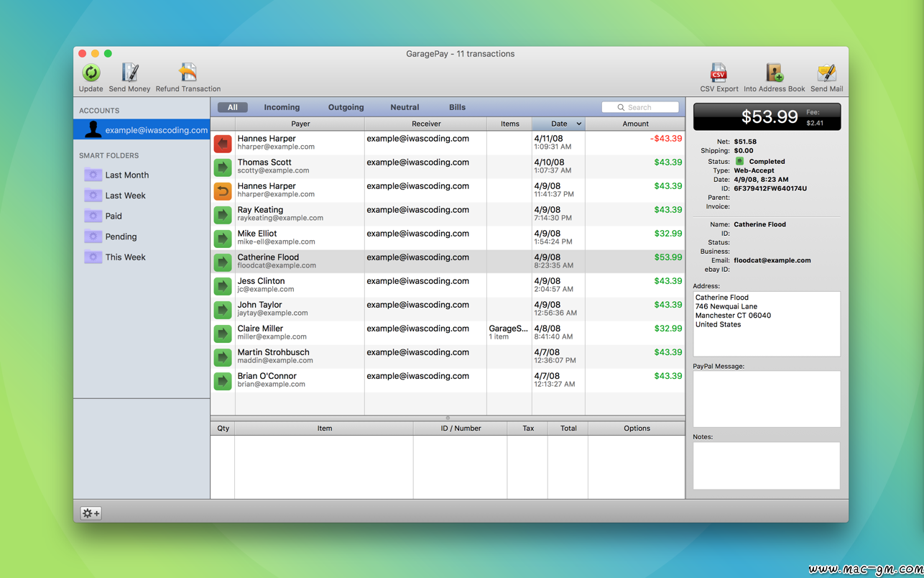Image resolution: width=924 pixels, height=578 pixels.
Task: Click green arrow icon for Jess Clinton
Action: tap(223, 285)
